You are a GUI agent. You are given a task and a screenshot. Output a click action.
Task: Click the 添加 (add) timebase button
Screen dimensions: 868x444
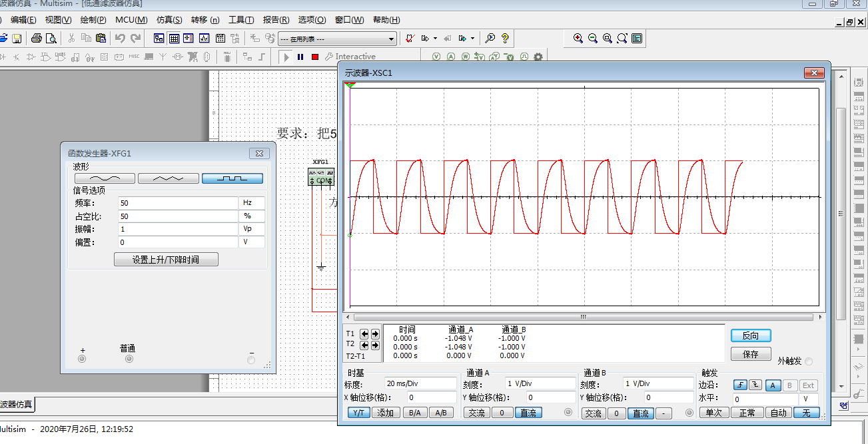386,413
